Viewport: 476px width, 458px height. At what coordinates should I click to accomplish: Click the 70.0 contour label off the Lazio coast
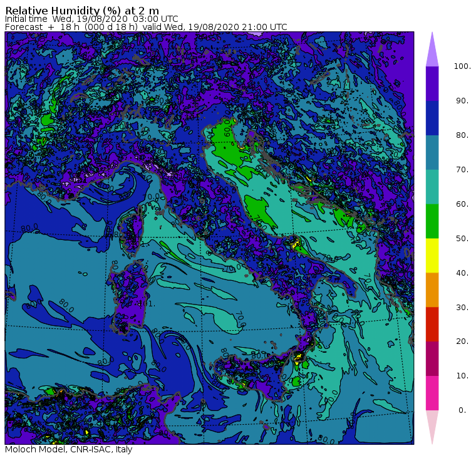point(233,268)
